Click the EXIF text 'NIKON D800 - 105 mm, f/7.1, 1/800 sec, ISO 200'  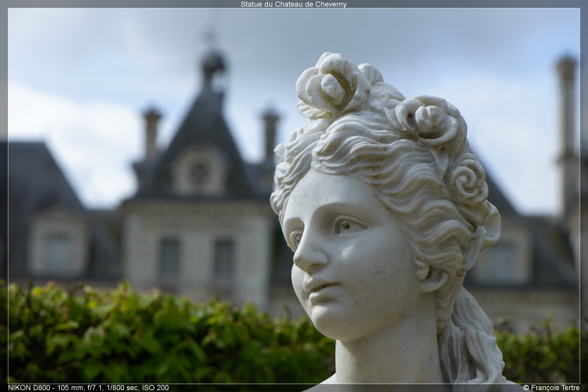click(x=88, y=388)
